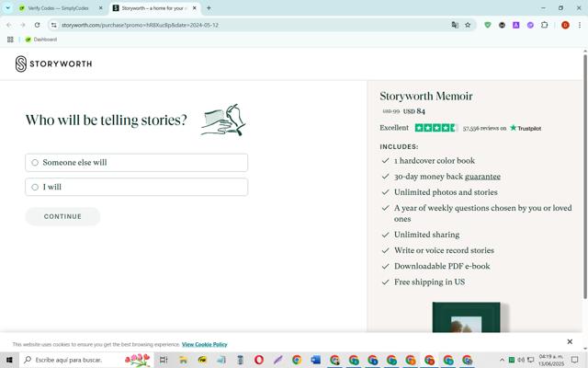
Task: Click the memoir book cover thumbnail
Action: (x=466, y=317)
